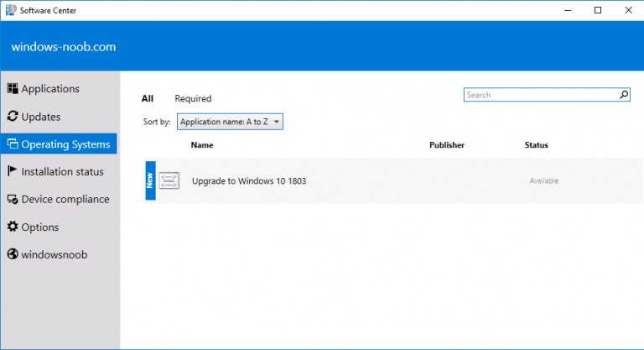644x350 pixels.
Task: Switch to the Required filter tab
Action: [x=193, y=99]
